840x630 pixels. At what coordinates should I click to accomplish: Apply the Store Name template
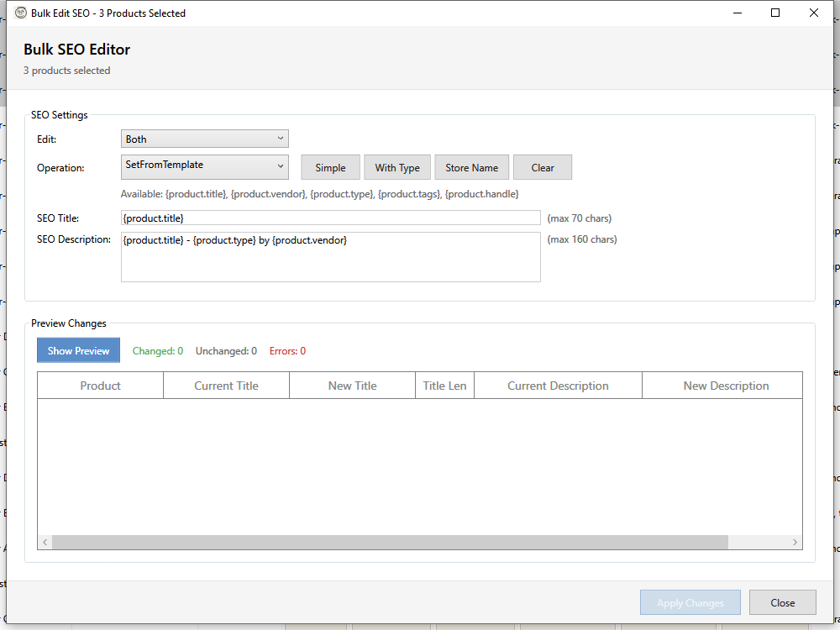(471, 166)
